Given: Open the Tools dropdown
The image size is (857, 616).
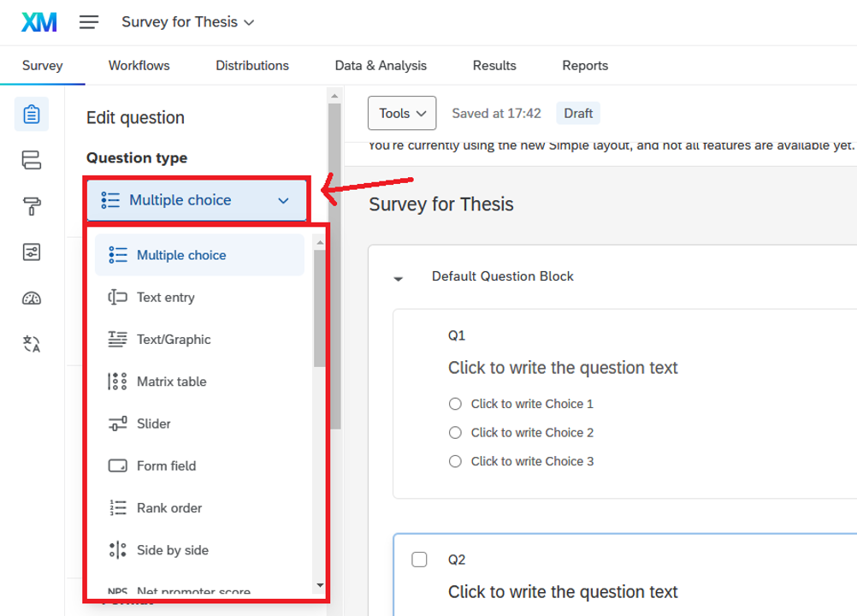Looking at the screenshot, I should tap(401, 113).
